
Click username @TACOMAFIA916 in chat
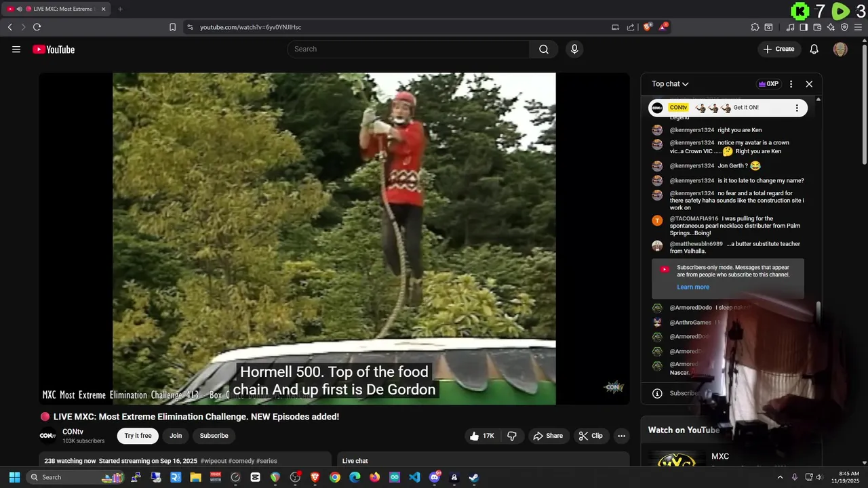coord(694,219)
